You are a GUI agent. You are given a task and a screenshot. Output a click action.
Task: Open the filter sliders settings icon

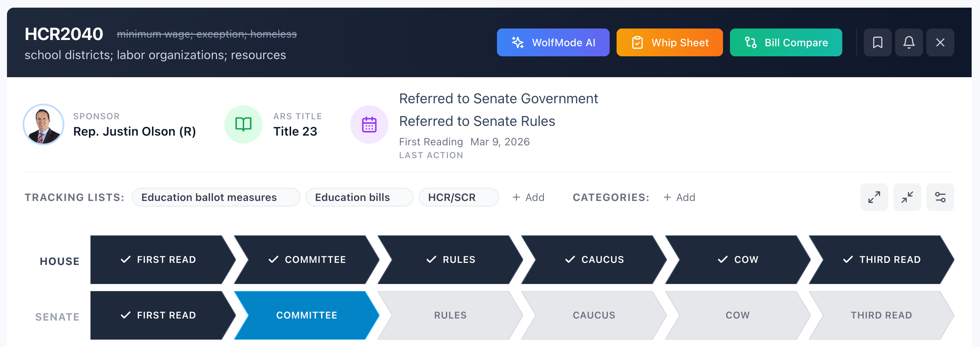pyautogui.click(x=940, y=197)
